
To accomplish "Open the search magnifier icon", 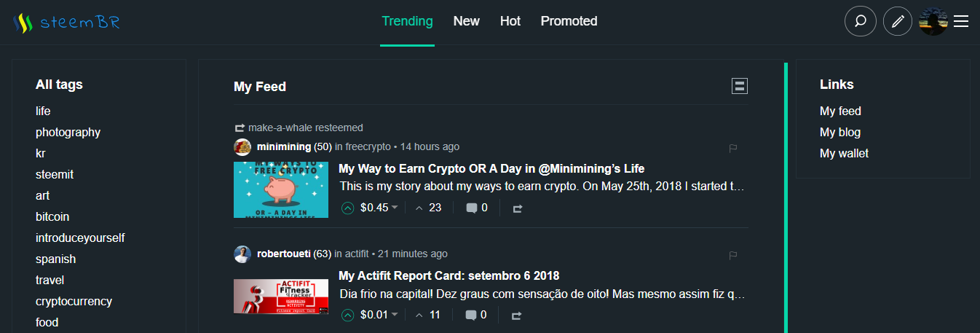I will (860, 21).
